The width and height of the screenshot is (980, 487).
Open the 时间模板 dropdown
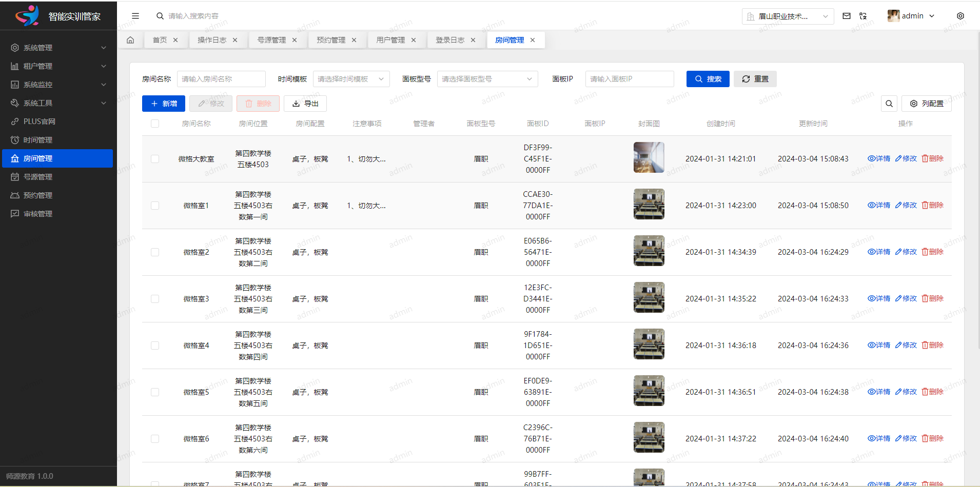(x=351, y=79)
